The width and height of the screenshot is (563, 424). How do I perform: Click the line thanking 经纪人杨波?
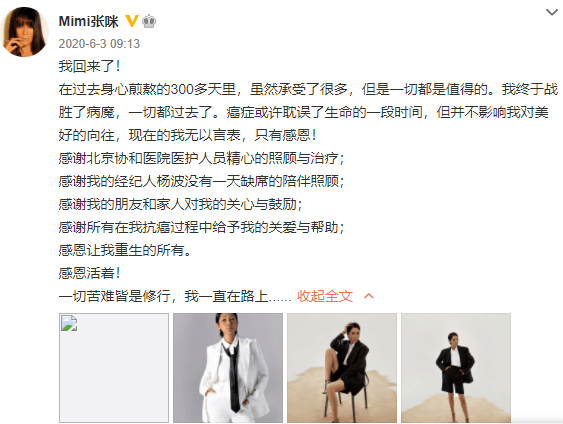coord(201,181)
